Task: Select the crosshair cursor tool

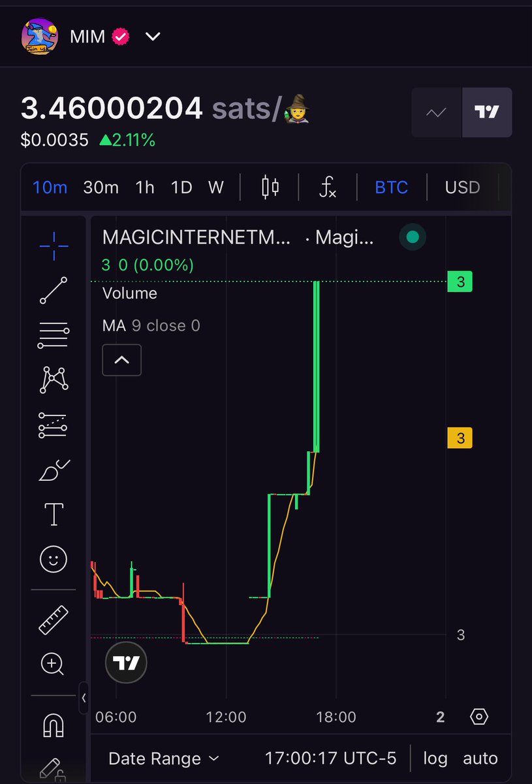Action: (54, 246)
